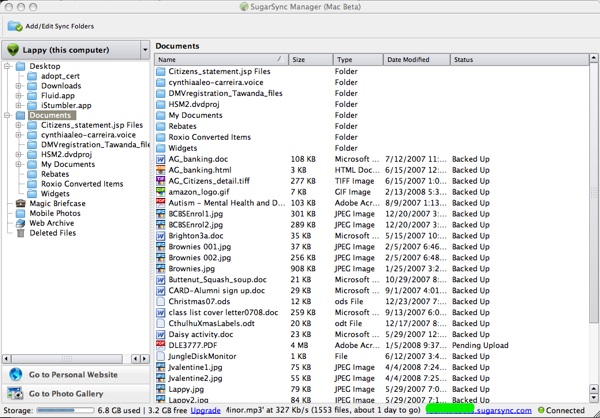
Task: Sort files by Date Modified column
Action: pyautogui.click(x=415, y=60)
